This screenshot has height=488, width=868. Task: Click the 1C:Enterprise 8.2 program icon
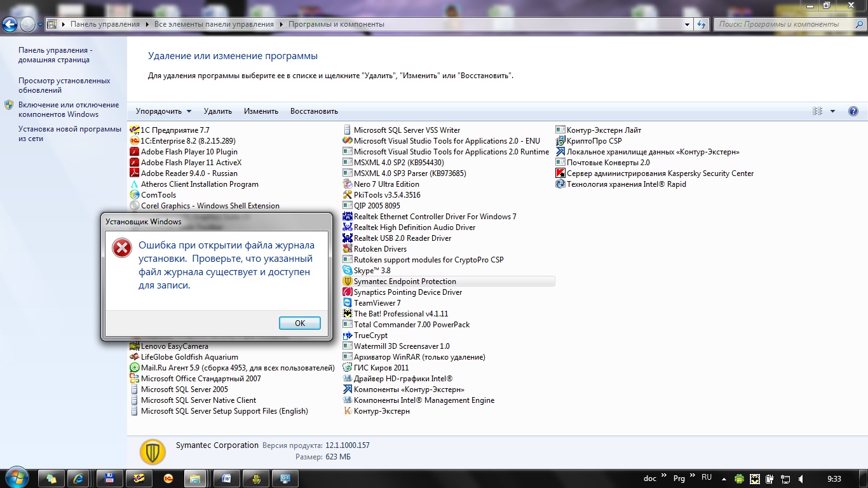[135, 141]
